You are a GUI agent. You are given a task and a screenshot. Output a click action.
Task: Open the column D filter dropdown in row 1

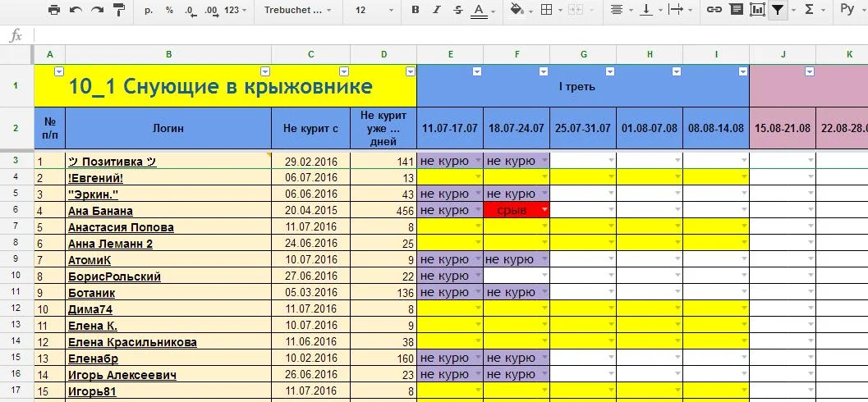coord(411,71)
